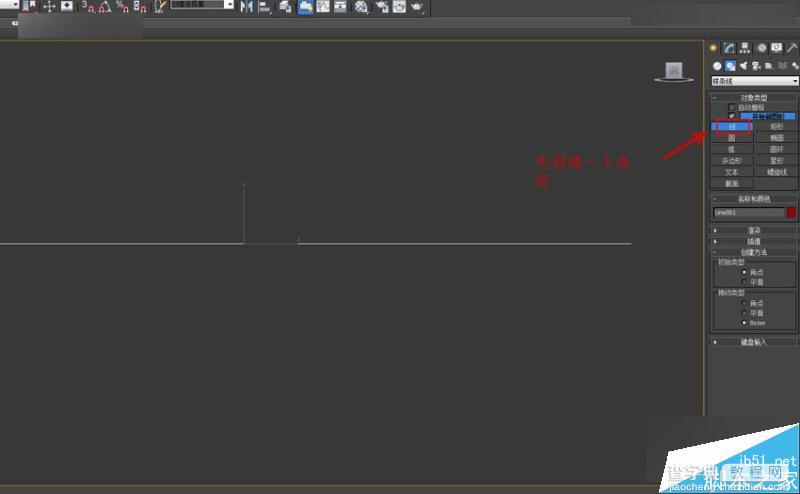800x494 pixels.
Task: Expand the 键盘输入 rollout
Action: coord(754,342)
